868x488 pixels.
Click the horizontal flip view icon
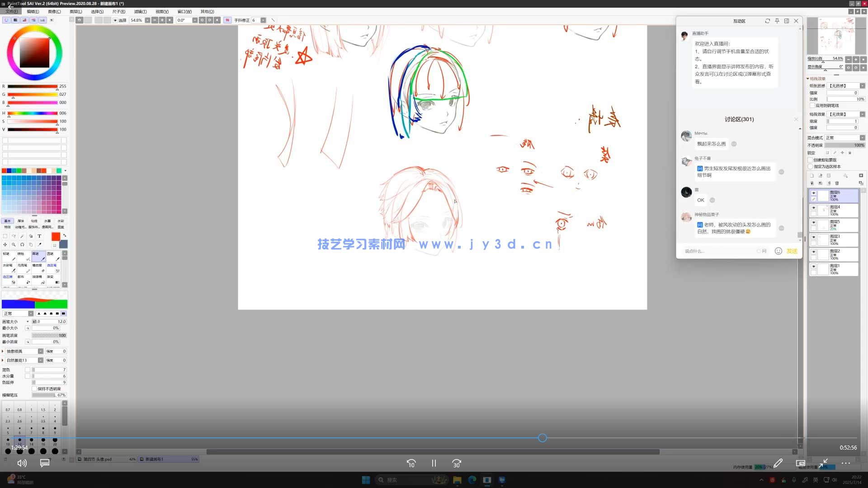[227, 20]
